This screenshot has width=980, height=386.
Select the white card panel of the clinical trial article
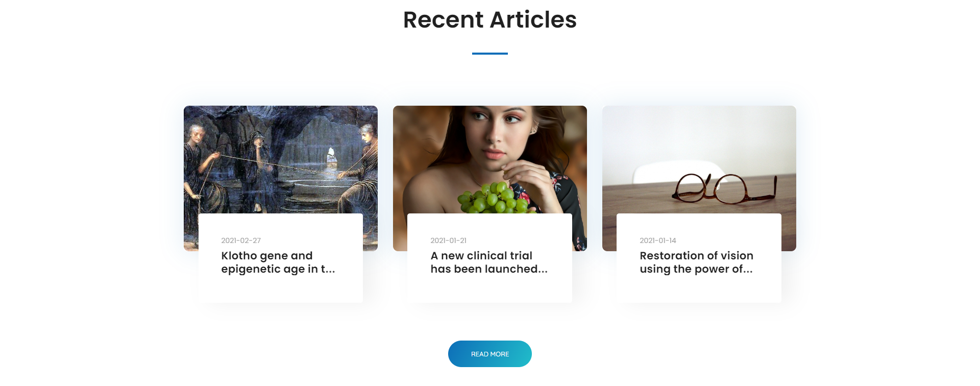pos(490,258)
